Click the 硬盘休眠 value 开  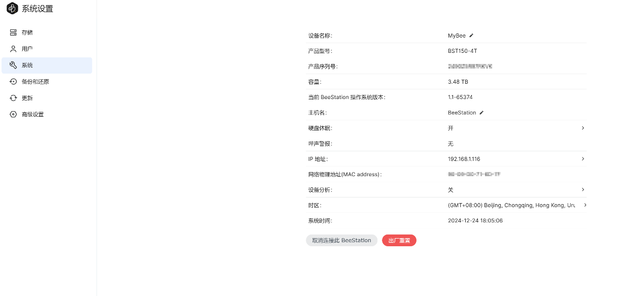(450, 128)
